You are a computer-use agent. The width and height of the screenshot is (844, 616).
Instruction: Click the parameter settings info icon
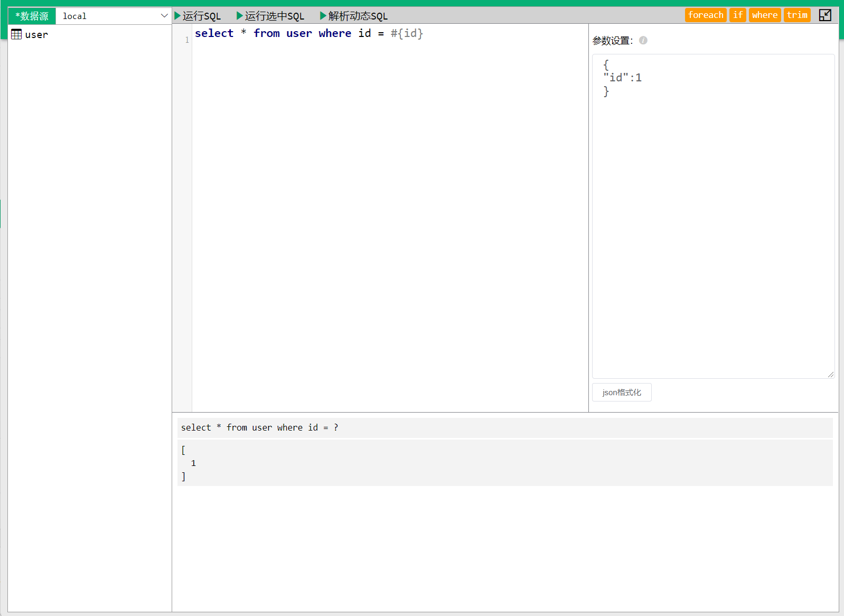pos(643,41)
